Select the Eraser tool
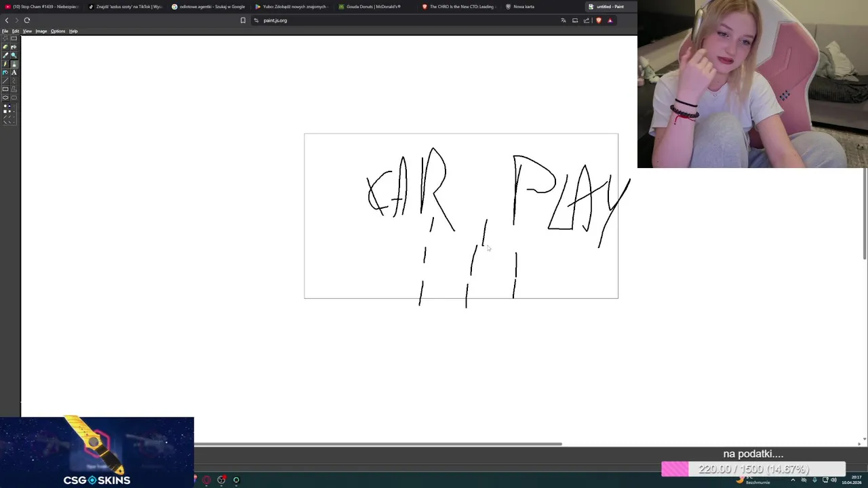 coord(5,47)
